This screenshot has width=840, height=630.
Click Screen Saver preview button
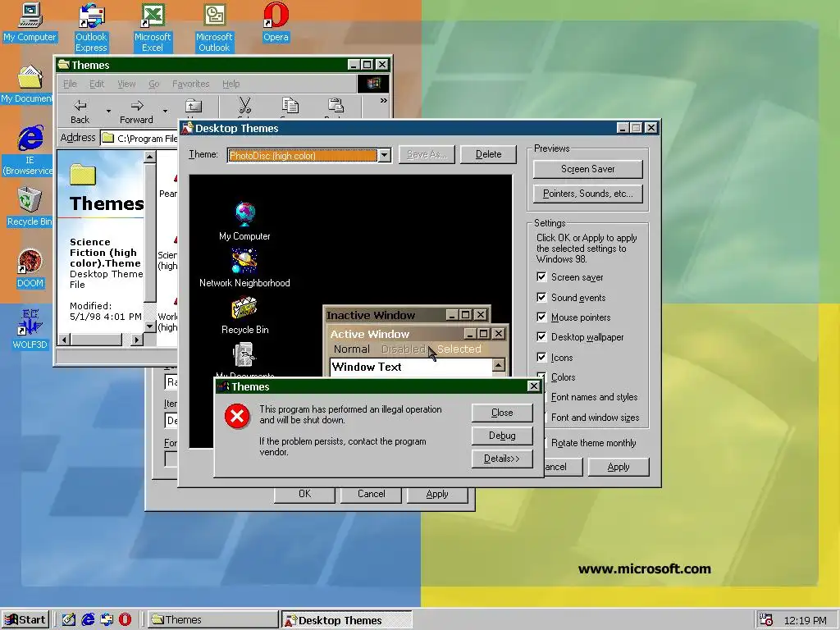click(x=587, y=169)
